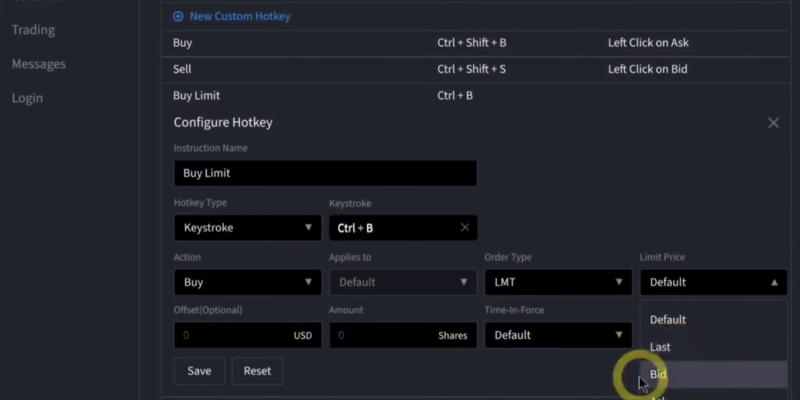
Task: Choose Default in Limit Price list
Action: pyautogui.click(x=700, y=320)
